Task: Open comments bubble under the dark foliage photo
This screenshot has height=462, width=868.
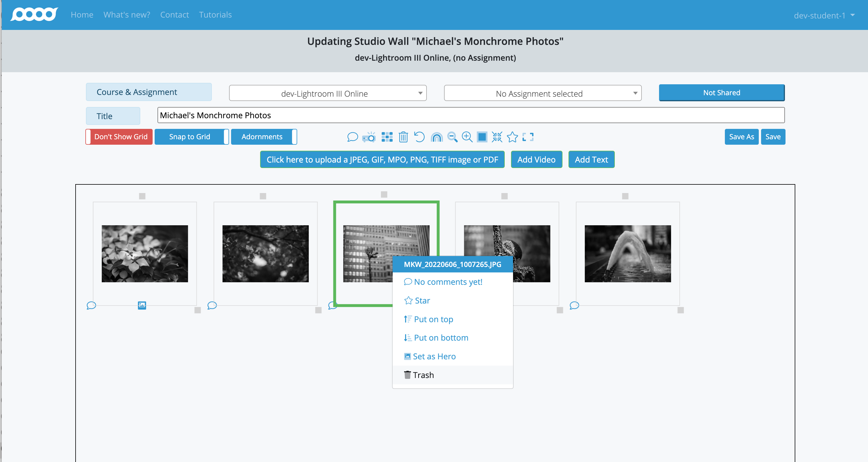Action: [x=212, y=305]
